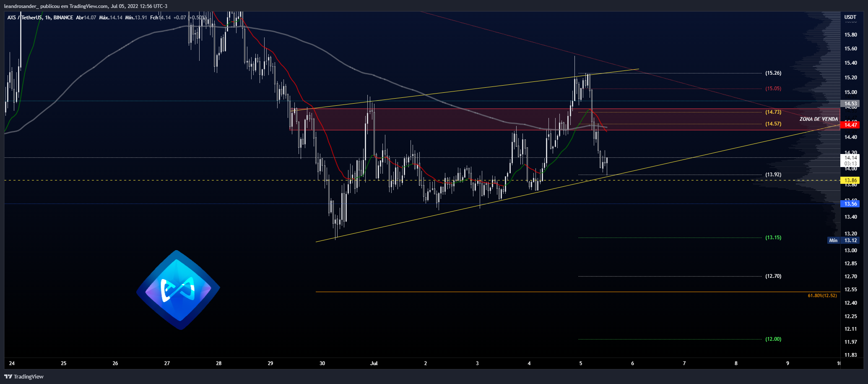The width and height of the screenshot is (868, 384).
Task: Select the green (13.15) target label
Action: click(773, 238)
